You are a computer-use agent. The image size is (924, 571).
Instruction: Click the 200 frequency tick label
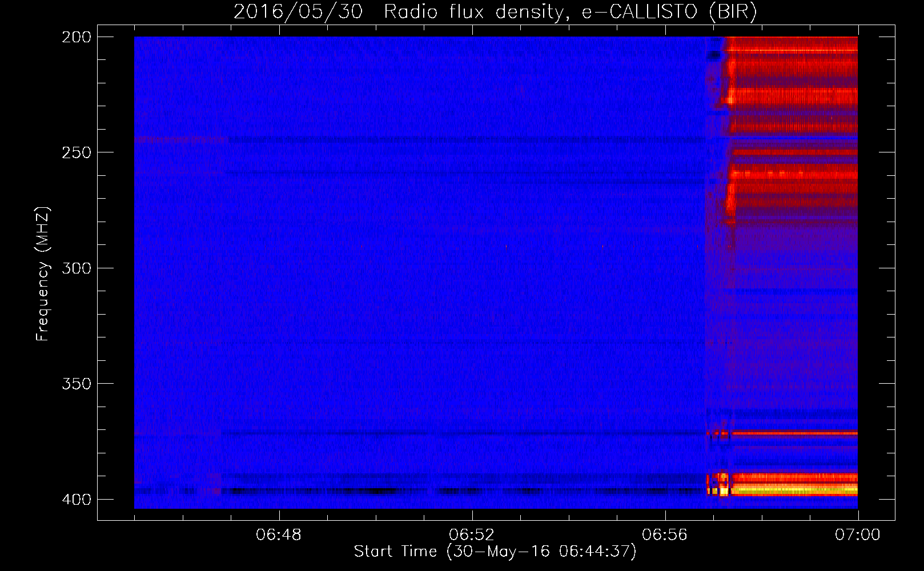[x=76, y=37]
